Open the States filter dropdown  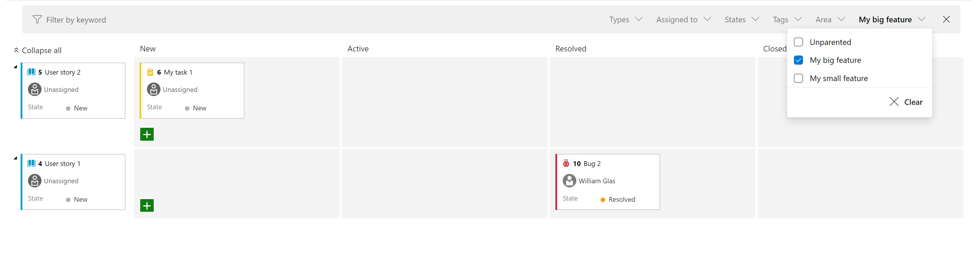click(x=742, y=19)
